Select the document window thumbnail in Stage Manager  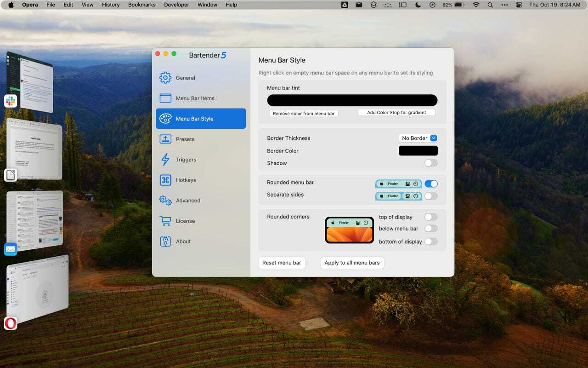[x=35, y=149]
